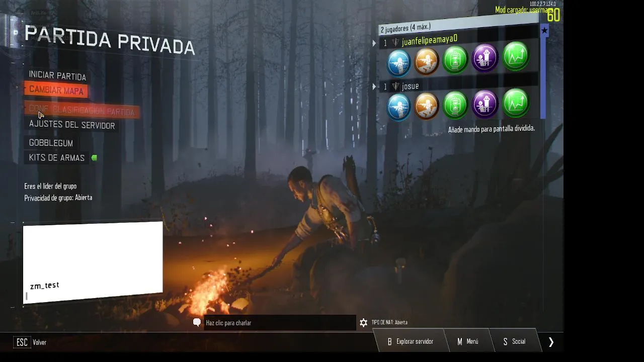Click josue's green chart icon
The width and height of the screenshot is (644, 362).
click(x=515, y=102)
